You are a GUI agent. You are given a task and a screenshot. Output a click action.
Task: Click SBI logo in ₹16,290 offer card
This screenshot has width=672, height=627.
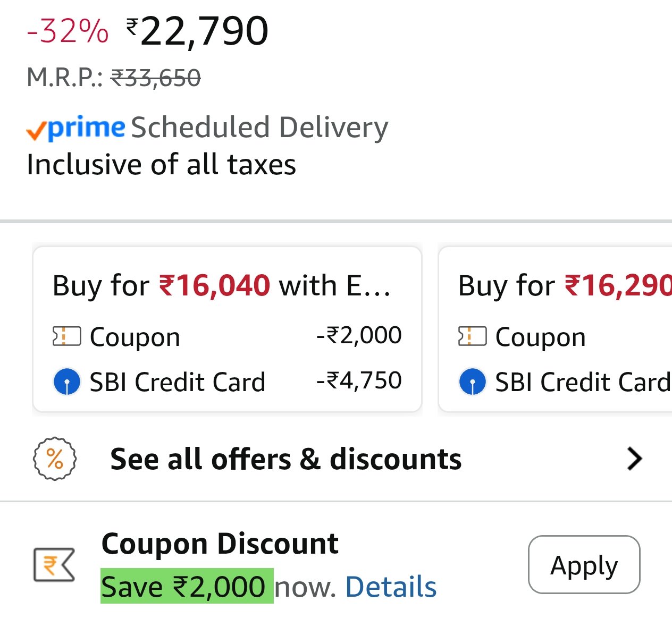click(x=473, y=382)
